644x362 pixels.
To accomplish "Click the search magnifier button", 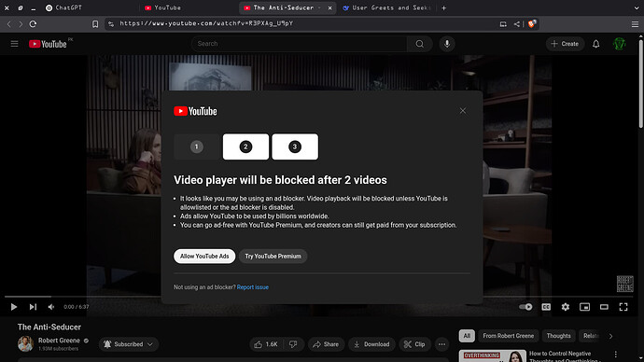I will pyautogui.click(x=419, y=44).
